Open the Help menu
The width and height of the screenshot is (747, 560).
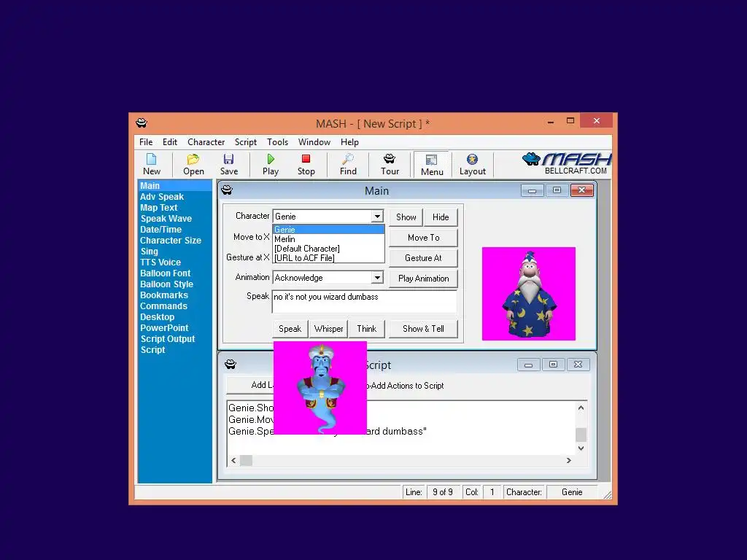pyautogui.click(x=349, y=142)
